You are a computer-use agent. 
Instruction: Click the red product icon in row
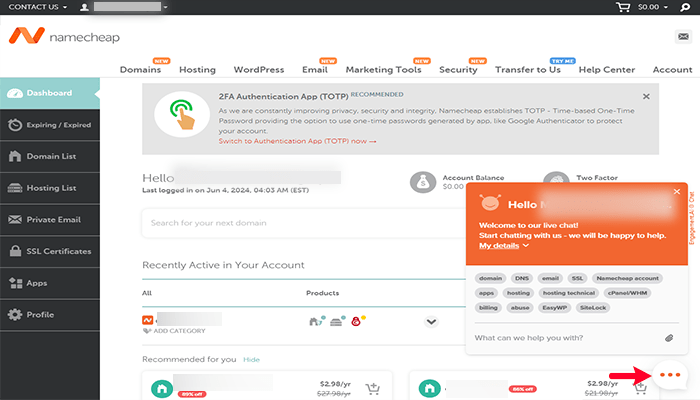(358, 321)
